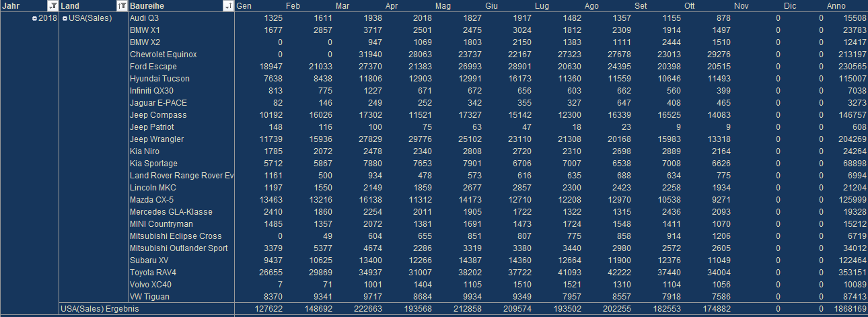Select the Dic column header
The width and height of the screenshot is (868, 317).
[x=789, y=6]
